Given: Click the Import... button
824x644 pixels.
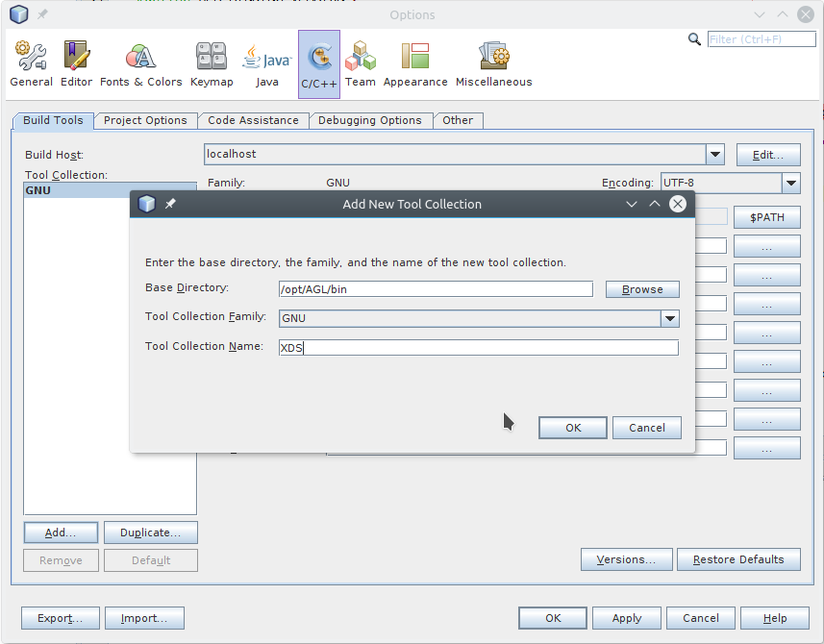Looking at the screenshot, I should (x=144, y=618).
